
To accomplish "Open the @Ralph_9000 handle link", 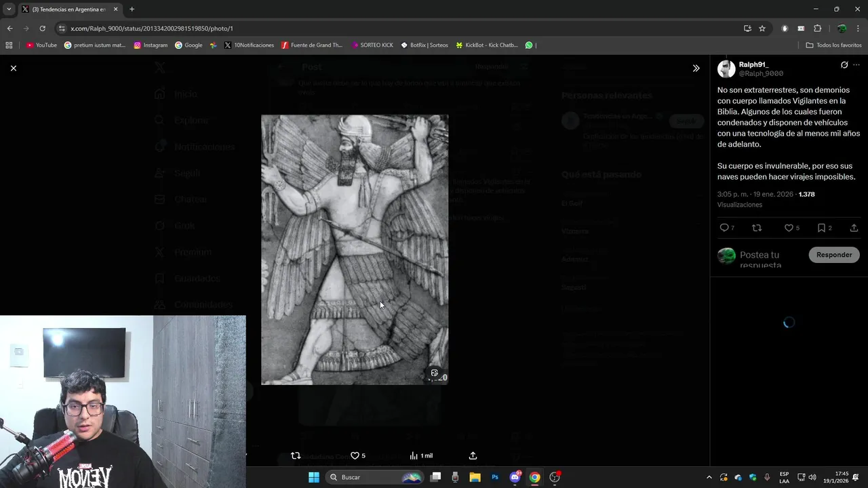I will click(761, 73).
